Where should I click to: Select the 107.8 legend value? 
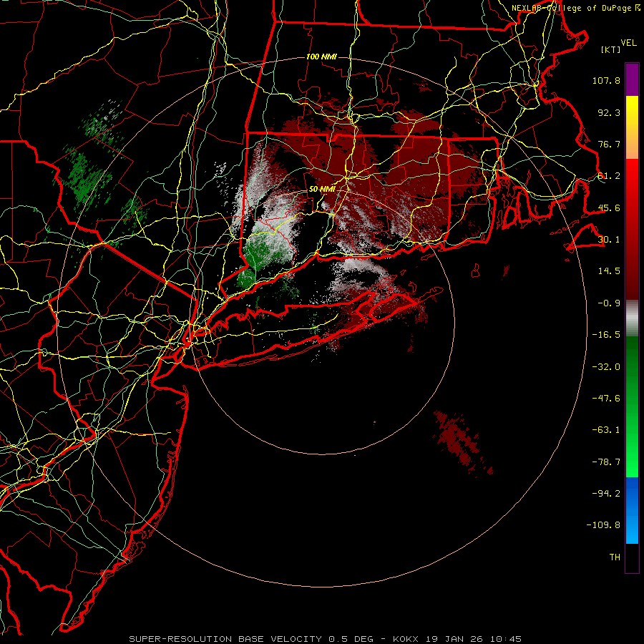coord(606,80)
